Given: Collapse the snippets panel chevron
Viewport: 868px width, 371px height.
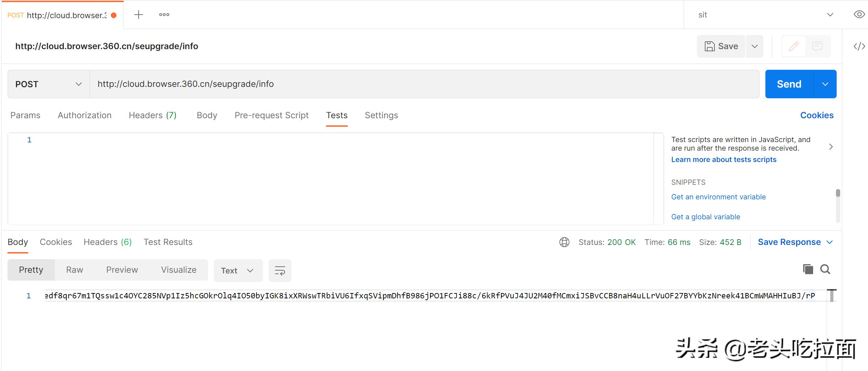Looking at the screenshot, I should (x=831, y=147).
